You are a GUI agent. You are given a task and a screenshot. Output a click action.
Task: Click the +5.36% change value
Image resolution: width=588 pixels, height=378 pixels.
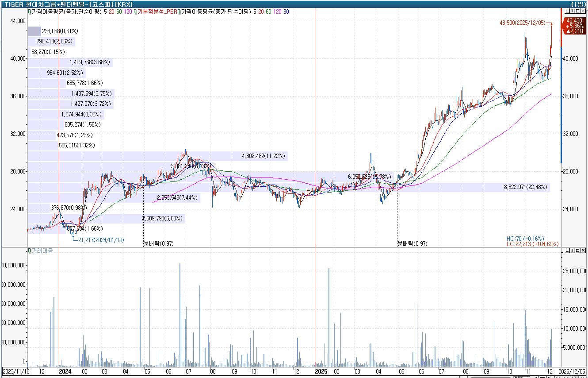[x=574, y=26]
